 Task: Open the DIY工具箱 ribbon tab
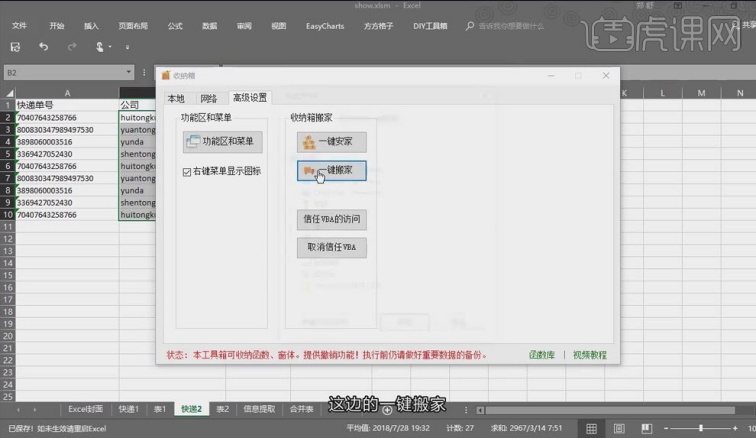[430, 26]
